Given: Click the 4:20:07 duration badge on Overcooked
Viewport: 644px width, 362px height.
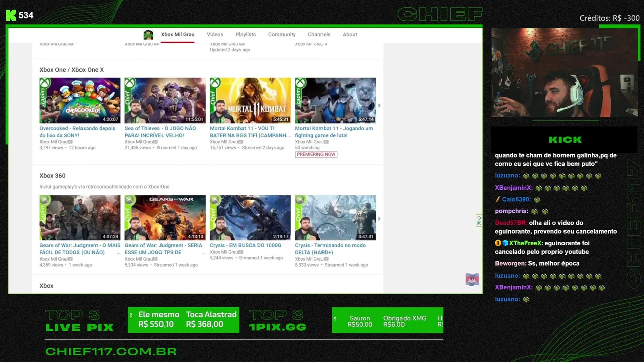Looking at the screenshot, I should 110,119.
